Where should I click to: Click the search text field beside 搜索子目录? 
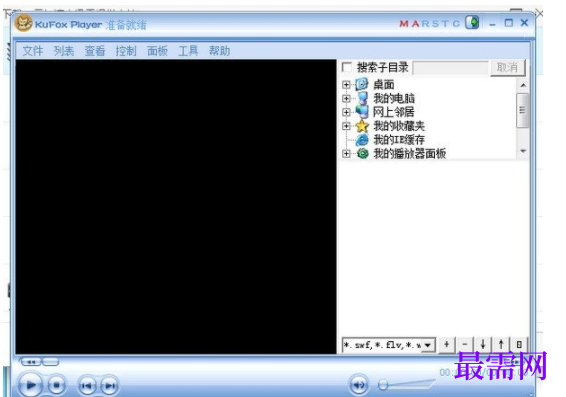(450, 68)
